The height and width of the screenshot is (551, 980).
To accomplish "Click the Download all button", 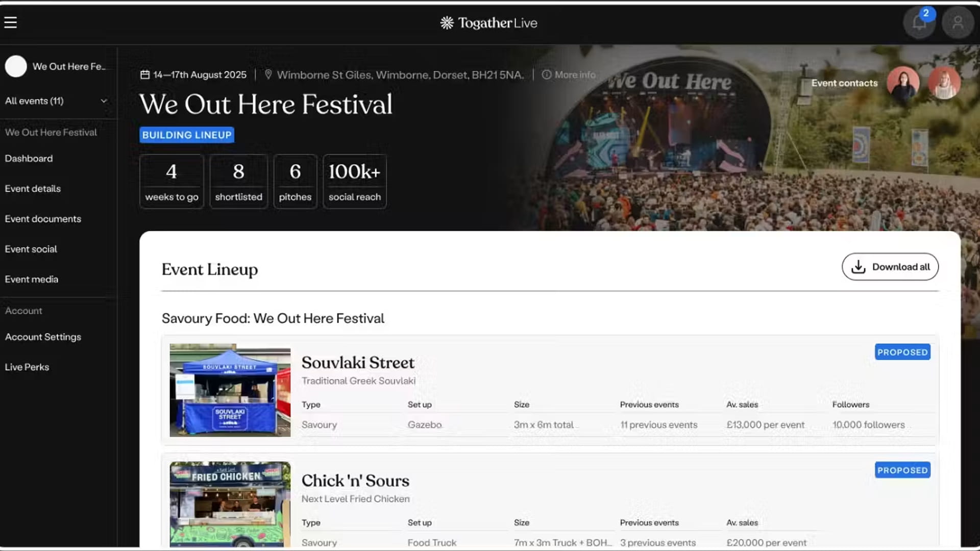I will click(890, 267).
